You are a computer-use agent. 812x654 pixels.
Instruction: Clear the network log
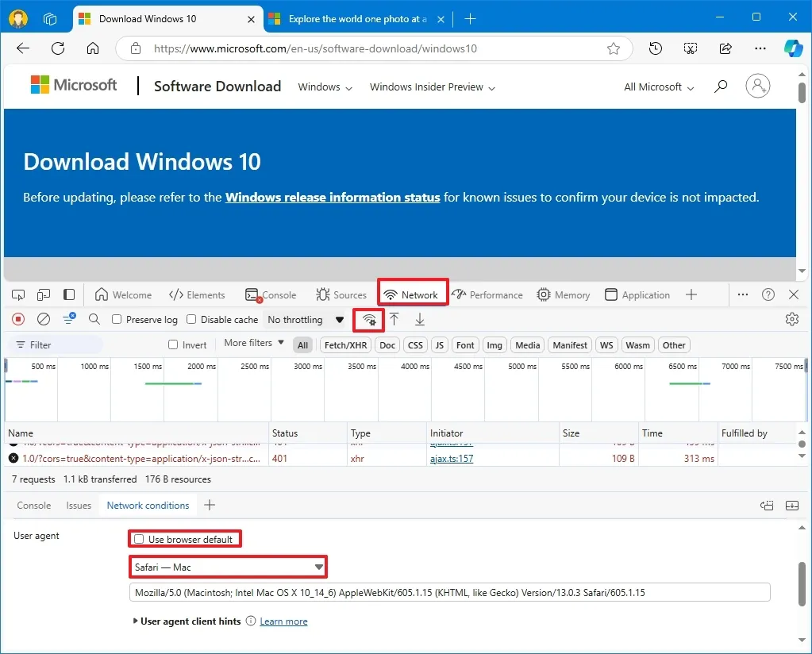pos(44,319)
